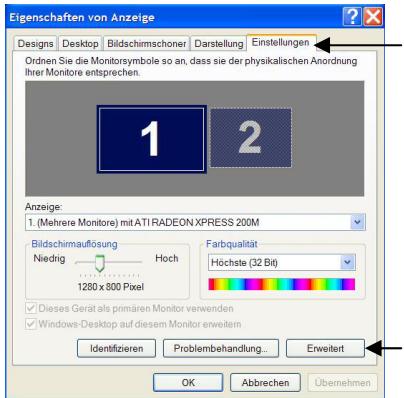This screenshot has width=404, height=398.
Task: Click the 'Hoch' slider label
Action: [x=167, y=258]
